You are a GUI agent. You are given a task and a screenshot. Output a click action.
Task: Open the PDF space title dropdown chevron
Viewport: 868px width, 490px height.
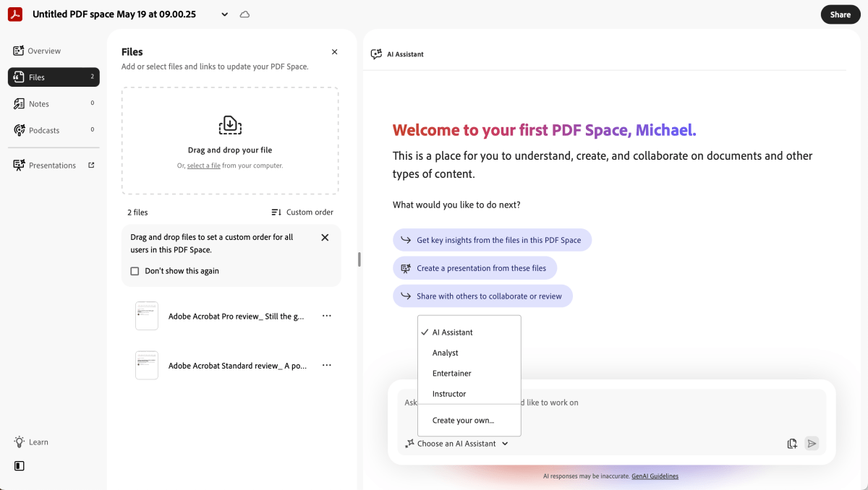(225, 14)
